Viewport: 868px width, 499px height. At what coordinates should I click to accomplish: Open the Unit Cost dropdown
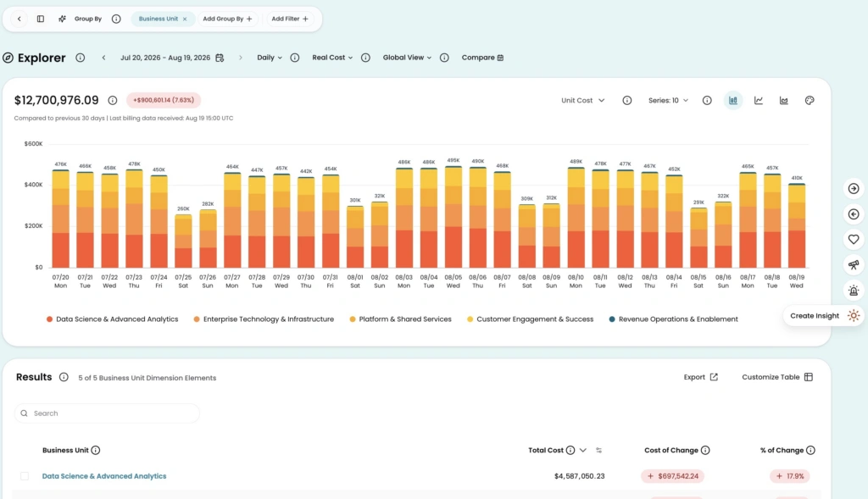click(583, 101)
